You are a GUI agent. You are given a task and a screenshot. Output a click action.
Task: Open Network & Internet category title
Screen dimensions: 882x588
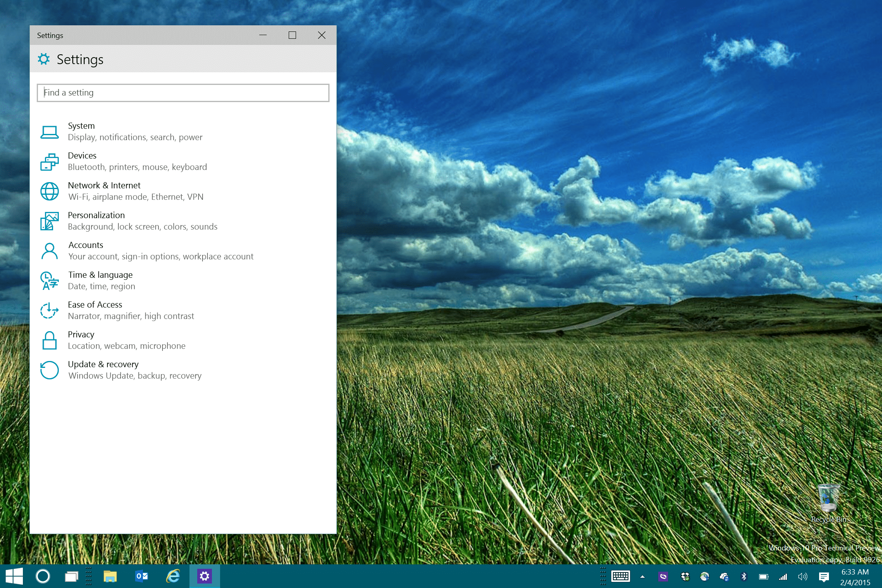[x=104, y=185]
